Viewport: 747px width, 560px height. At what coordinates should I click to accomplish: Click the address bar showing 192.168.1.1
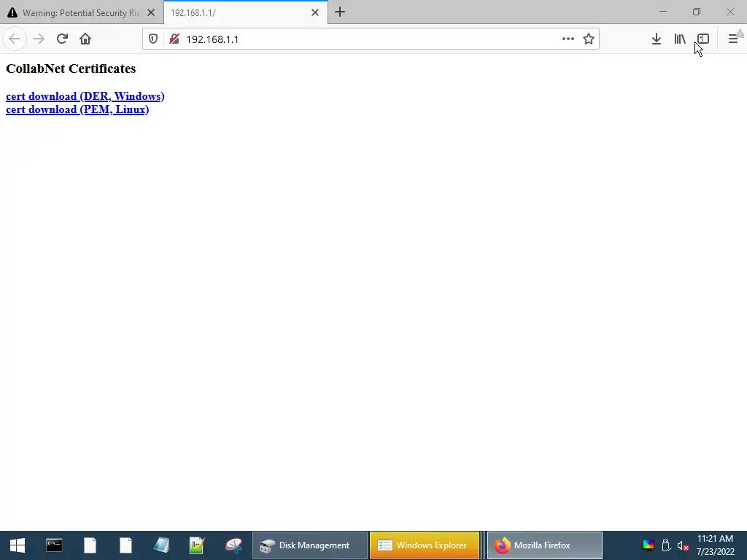point(371,39)
